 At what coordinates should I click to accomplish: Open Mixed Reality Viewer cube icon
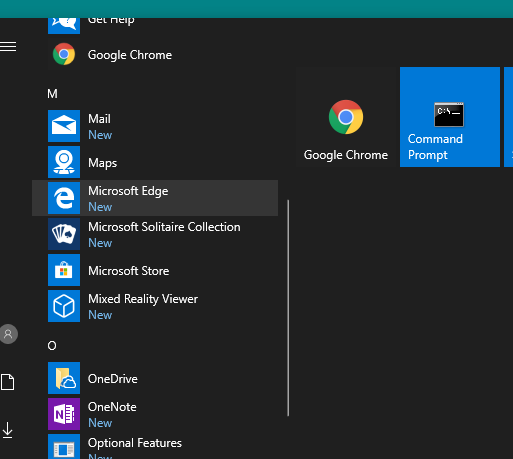[64, 306]
